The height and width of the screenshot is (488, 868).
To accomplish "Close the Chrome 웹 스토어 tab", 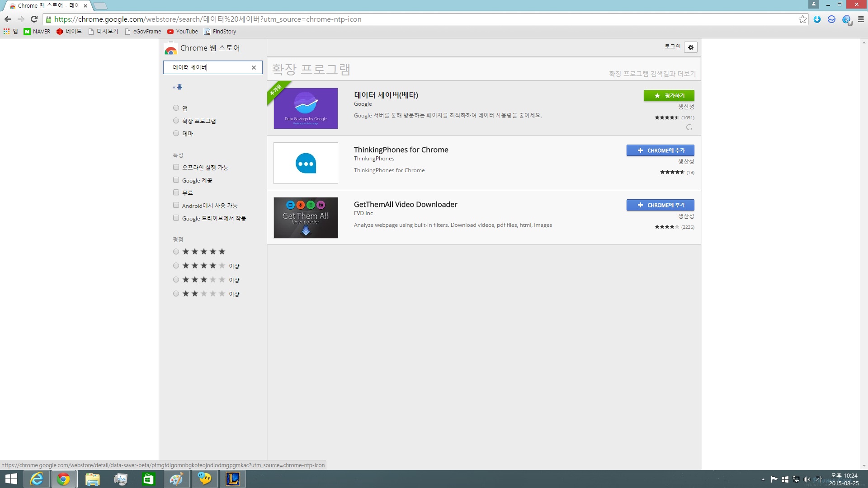I will tap(85, 6).
